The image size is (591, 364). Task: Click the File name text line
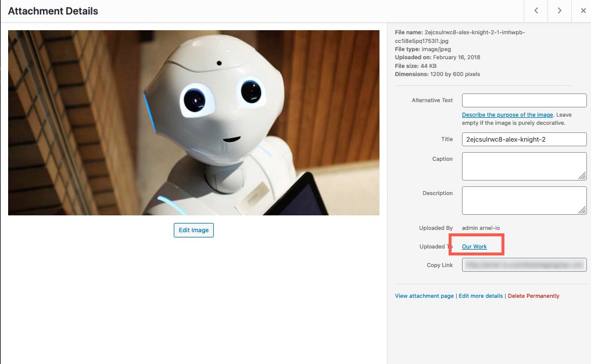460,37
